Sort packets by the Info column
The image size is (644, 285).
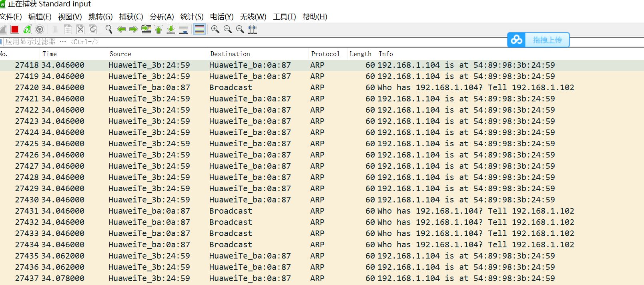pyautogui.click(x=510, y=54)
